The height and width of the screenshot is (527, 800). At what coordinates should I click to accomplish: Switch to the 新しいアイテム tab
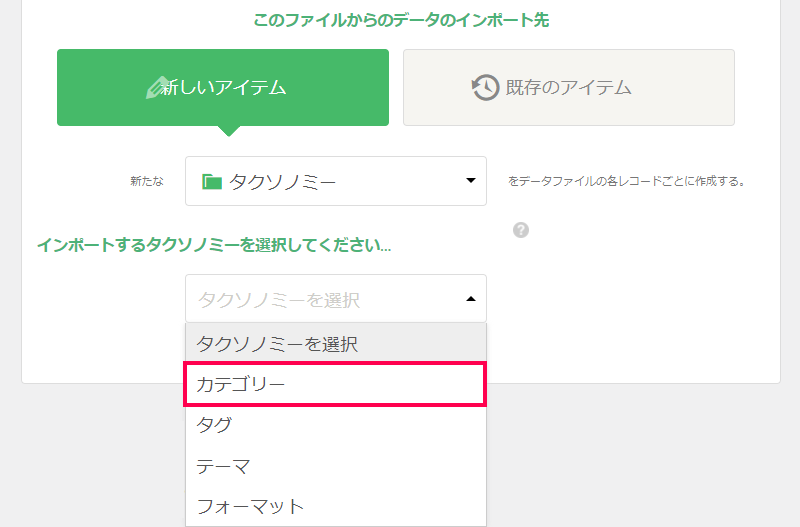click(x=223, y=88)
